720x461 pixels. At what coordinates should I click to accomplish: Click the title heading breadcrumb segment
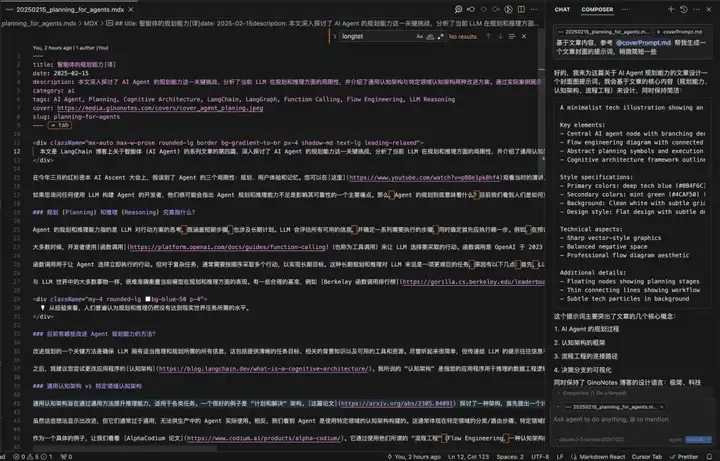[321, 23]
